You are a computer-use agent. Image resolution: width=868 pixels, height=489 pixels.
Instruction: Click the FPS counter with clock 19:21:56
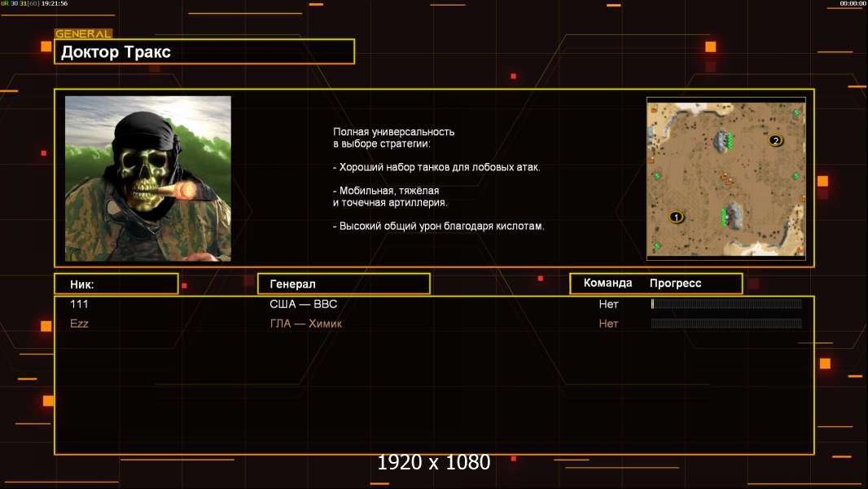(x=34, y=3)
